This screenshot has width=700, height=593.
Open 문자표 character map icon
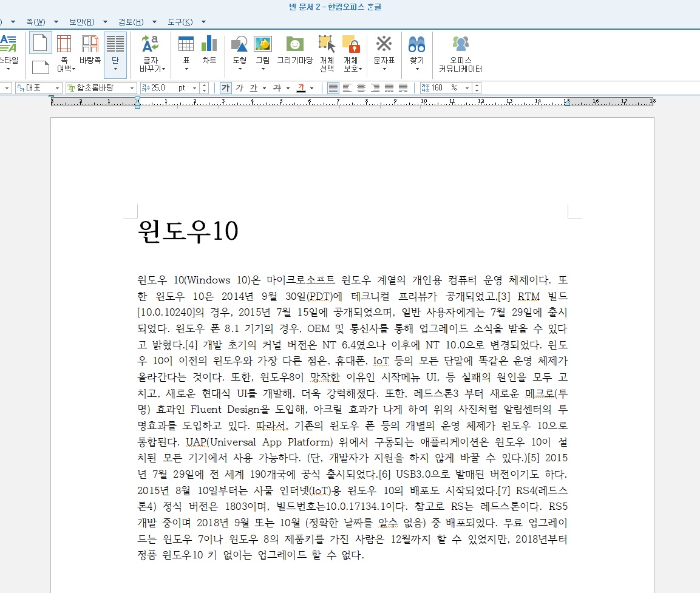point(384,44)
